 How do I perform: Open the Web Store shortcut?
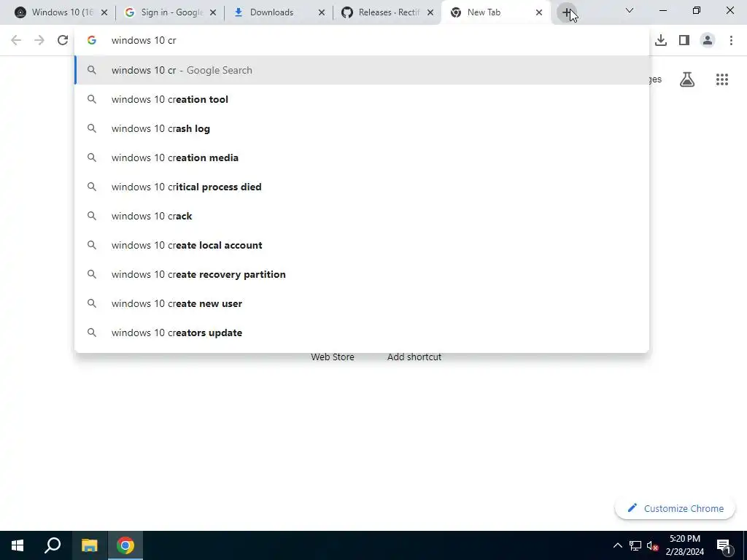click(x=333, y=357)
